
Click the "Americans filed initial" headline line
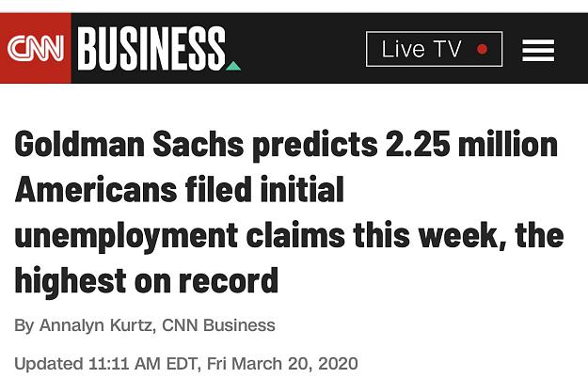180,189
